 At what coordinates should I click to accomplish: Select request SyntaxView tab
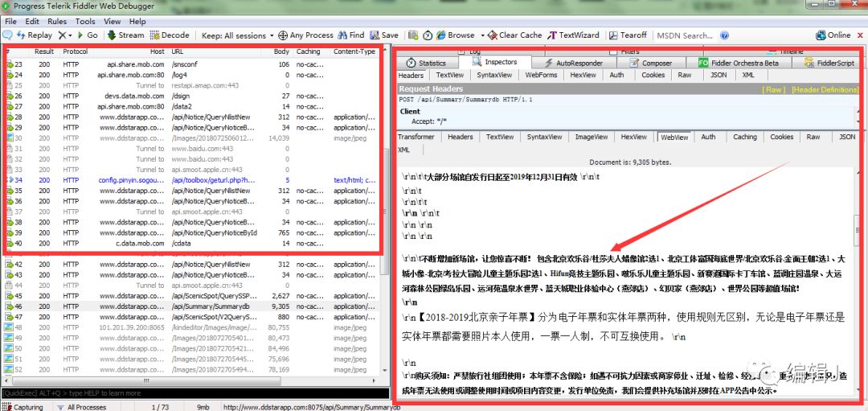(494, 75)
